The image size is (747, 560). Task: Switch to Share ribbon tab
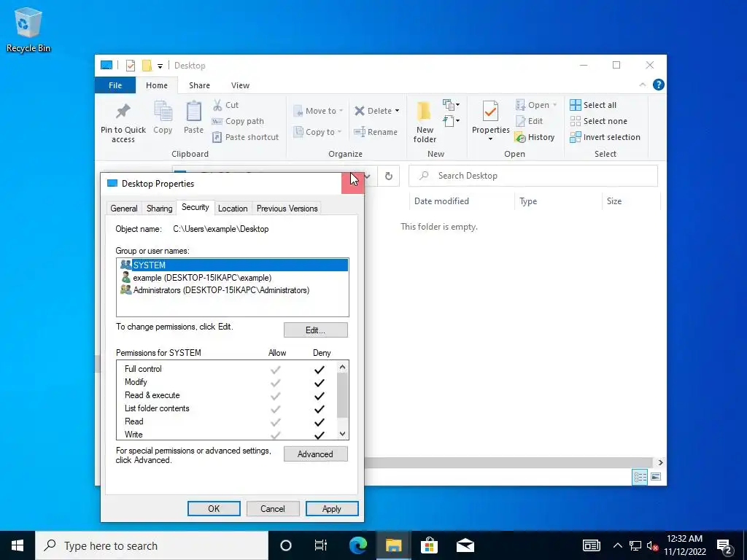[199, 85]
